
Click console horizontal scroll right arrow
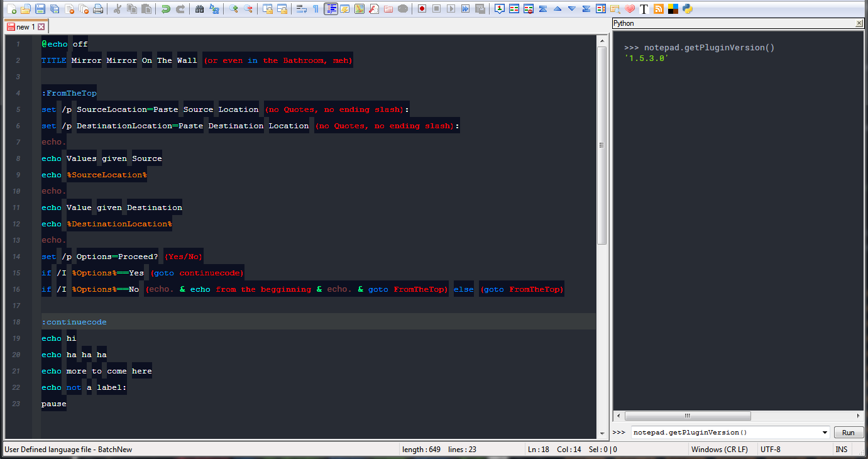(x=859, y=416)
